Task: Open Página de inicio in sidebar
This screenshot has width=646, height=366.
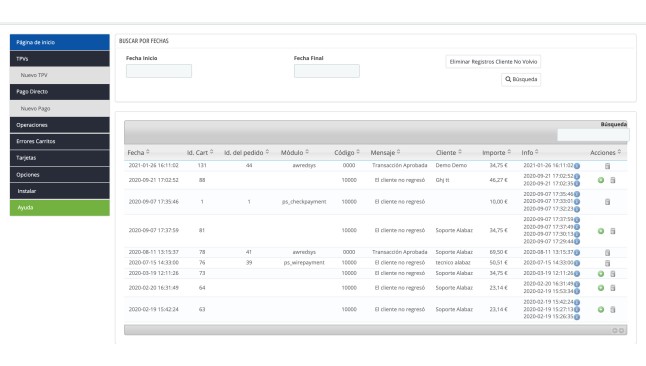Action: pos(60,42)
